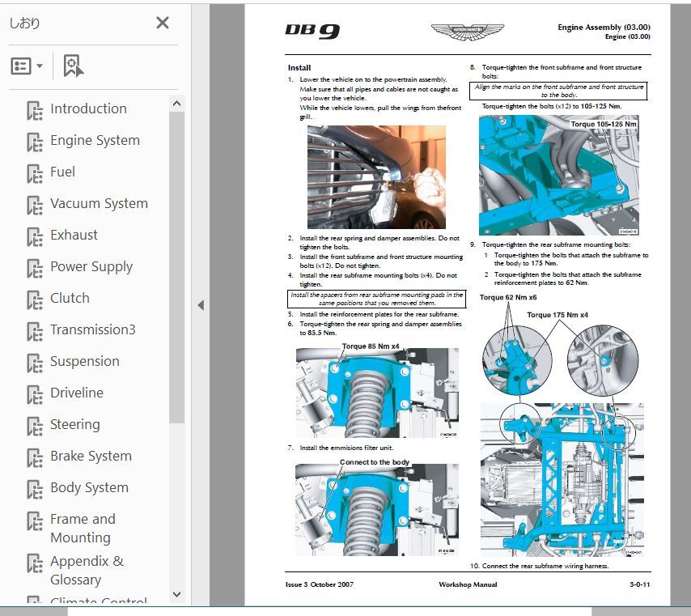
Task: Click the Vacuum System bookmark icon
Action: click(x=35, y=205)
